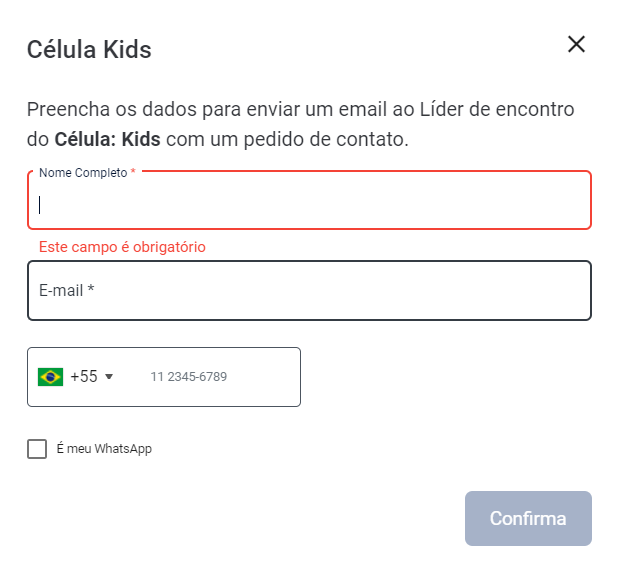This screenshot has height=574, width=617.
Task: Click the Célula Kids dialog title
Action: [x=89, y=50]
